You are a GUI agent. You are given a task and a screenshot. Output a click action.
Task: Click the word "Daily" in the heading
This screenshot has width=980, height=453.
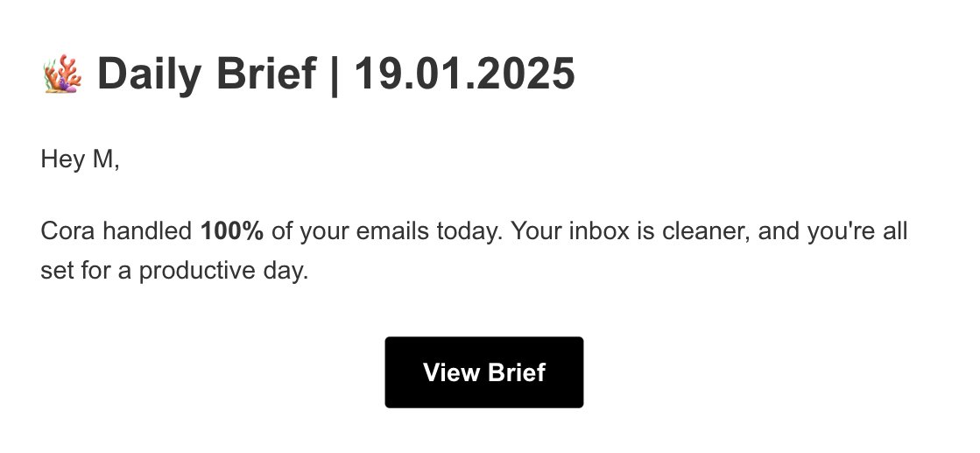click(x=149, y=74)
